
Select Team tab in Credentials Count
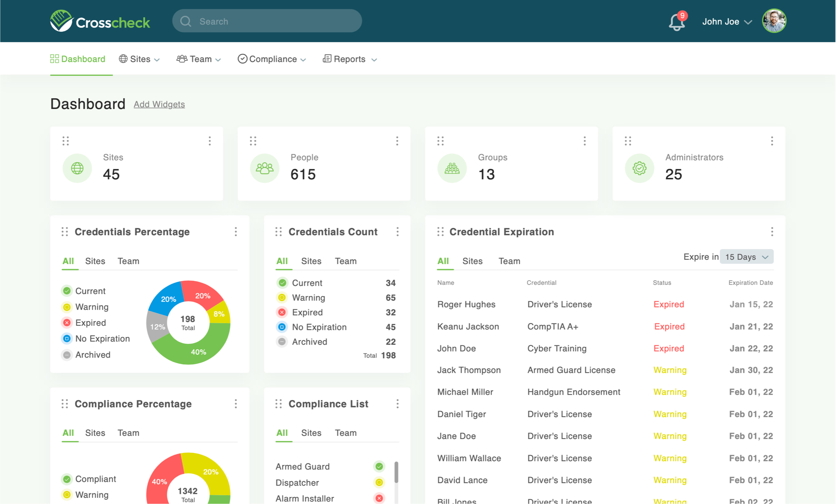(x=346, y=261)
